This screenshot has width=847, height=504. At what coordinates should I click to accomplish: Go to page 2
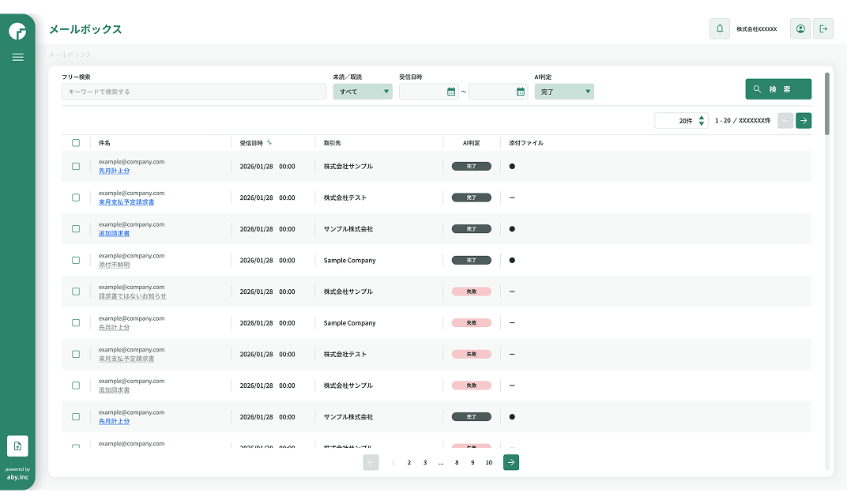(409, 462)
